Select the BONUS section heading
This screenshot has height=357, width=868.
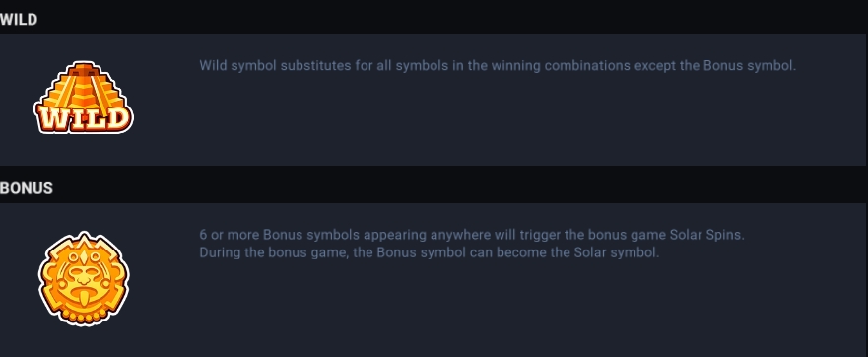tap(26, 188)
